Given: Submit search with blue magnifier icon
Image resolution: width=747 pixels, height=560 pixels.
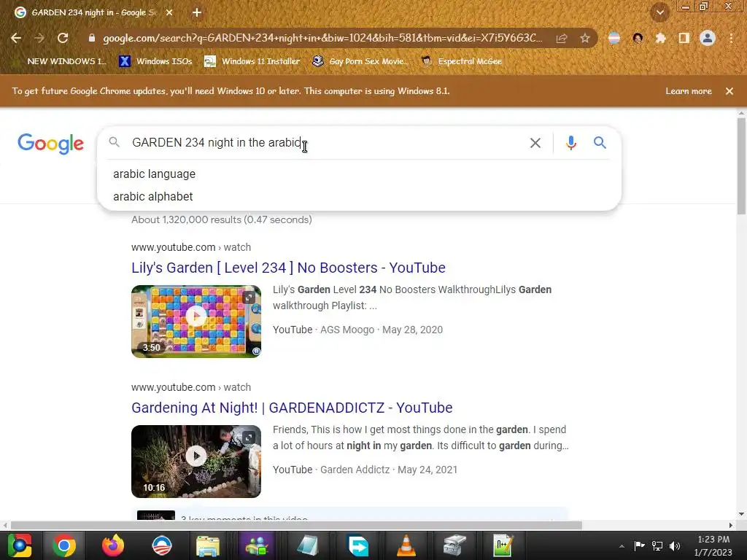Looking at the screenshot, I should tap(600, 142).
